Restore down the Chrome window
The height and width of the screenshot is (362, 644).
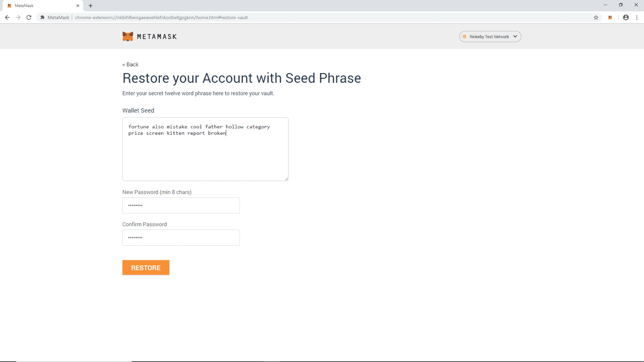621,5
